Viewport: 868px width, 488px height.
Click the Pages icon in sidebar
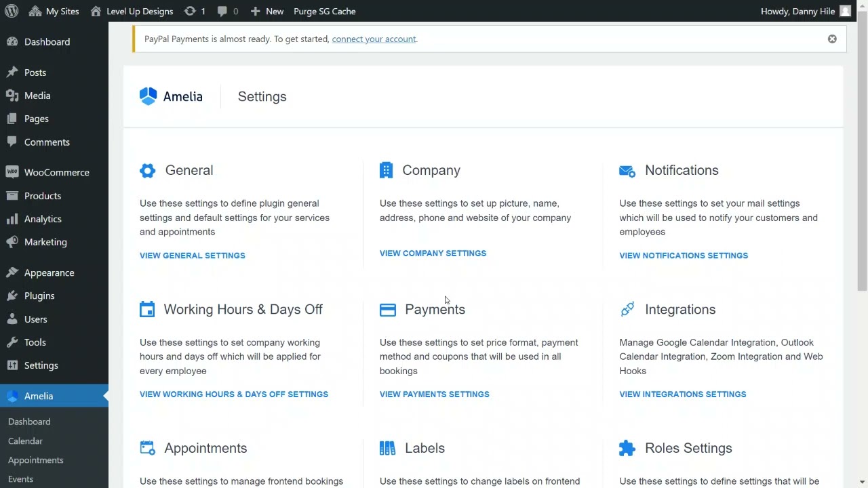(12, 119)
